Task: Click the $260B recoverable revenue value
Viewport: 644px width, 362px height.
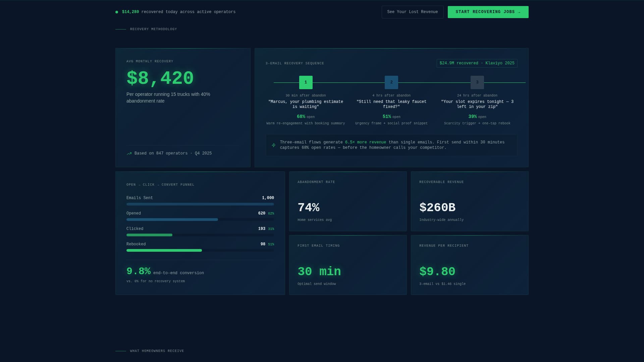Action: (437, 207)
